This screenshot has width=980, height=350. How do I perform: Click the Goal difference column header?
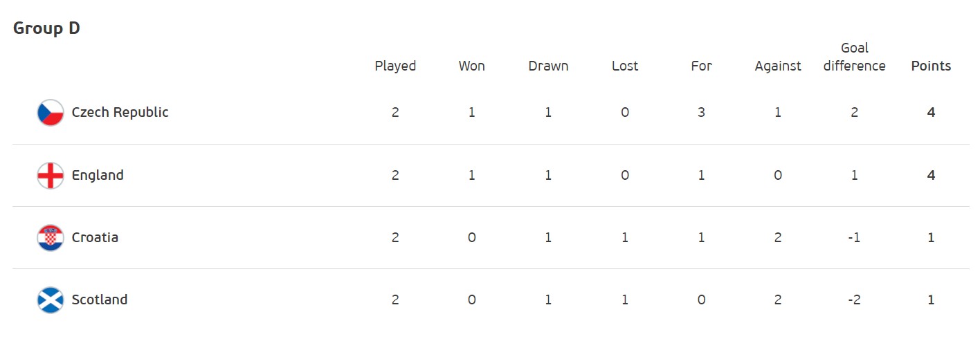coord(854,57)
